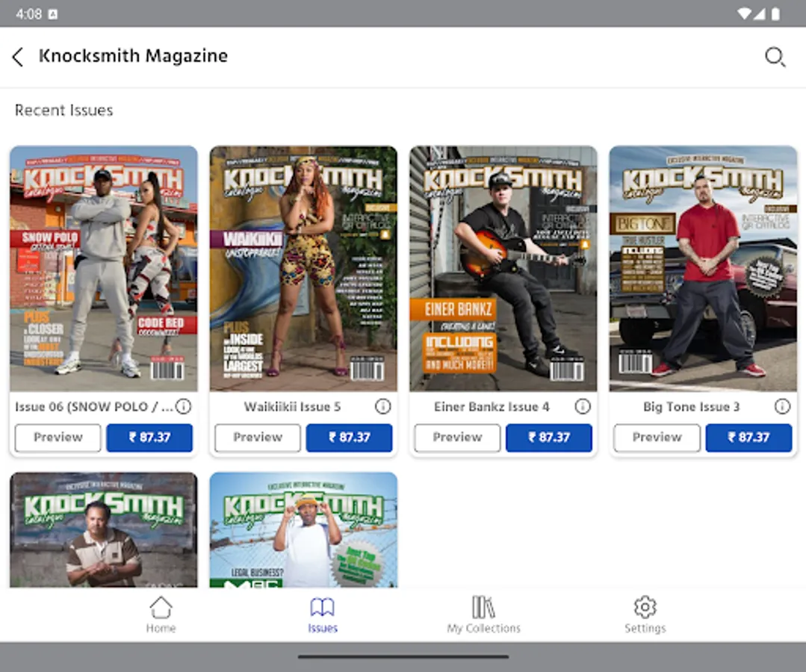The height and width of the screenshot is (672, 806).
Task: Show info for Einer Bankz Issue 4
Action: point(583,406)
